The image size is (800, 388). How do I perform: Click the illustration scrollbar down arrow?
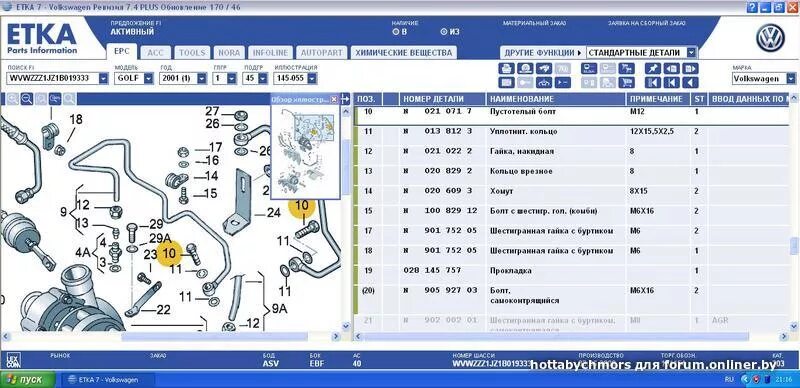345,325
